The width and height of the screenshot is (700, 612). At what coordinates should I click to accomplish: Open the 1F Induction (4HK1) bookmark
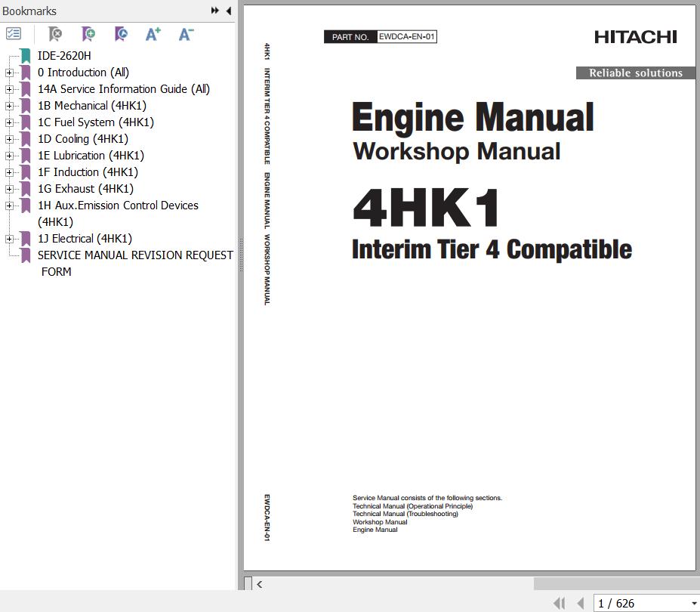point(88,172)
